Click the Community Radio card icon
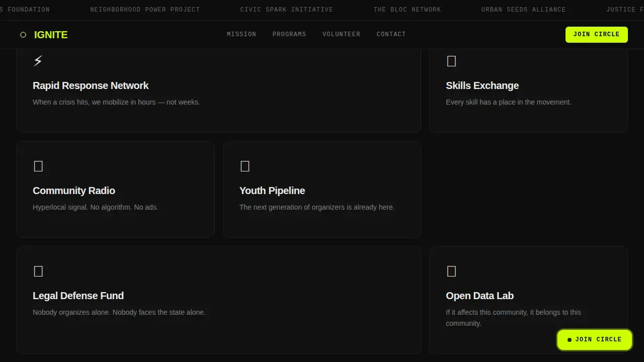The width and height of the screenshot is (644, 362). (38, 166)
